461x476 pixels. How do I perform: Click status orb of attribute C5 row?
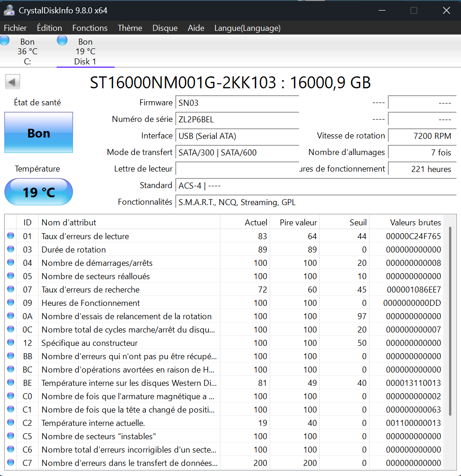pos(11,436)
